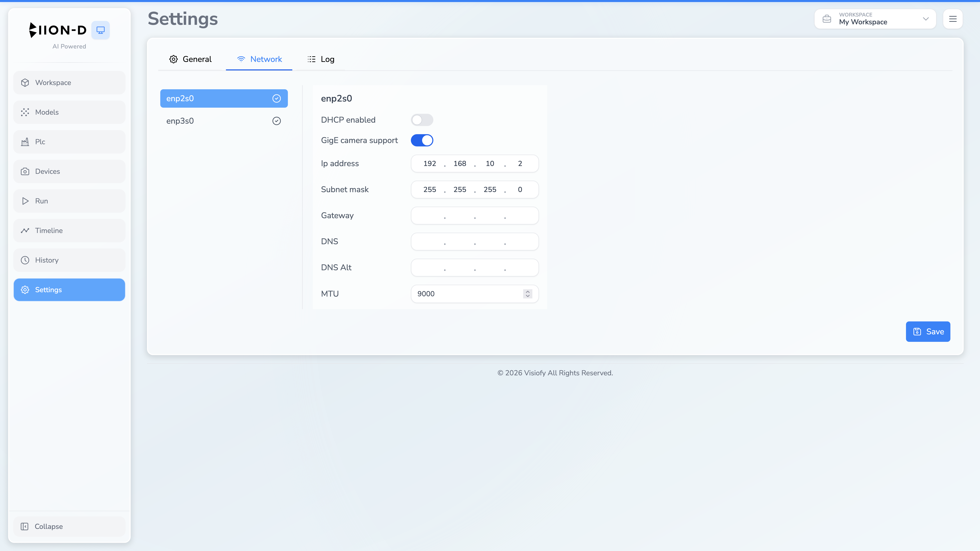Switch to the General tab
Image resolution: width=980 pixels, height=551 pixels.
pos(190,59)
